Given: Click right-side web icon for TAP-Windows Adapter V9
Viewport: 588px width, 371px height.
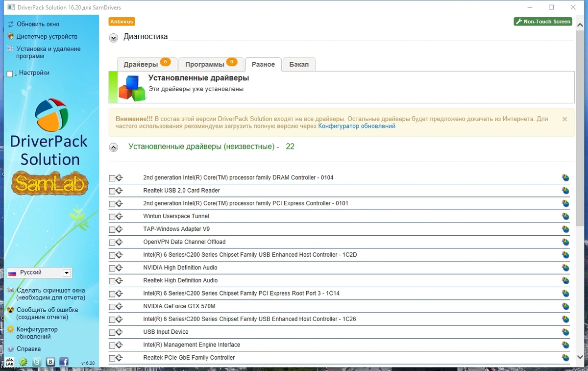Looking at the screenshot, I should (x=565, y=229).
